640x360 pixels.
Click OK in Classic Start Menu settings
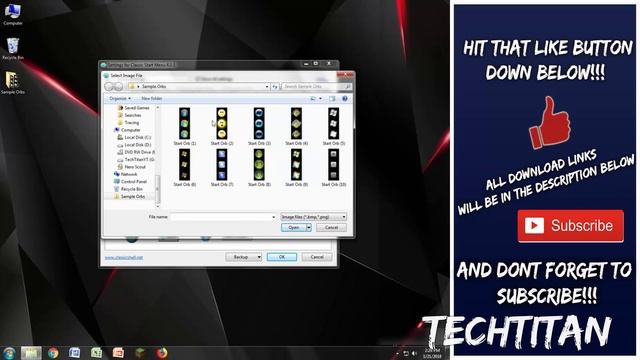click(282, 257)
